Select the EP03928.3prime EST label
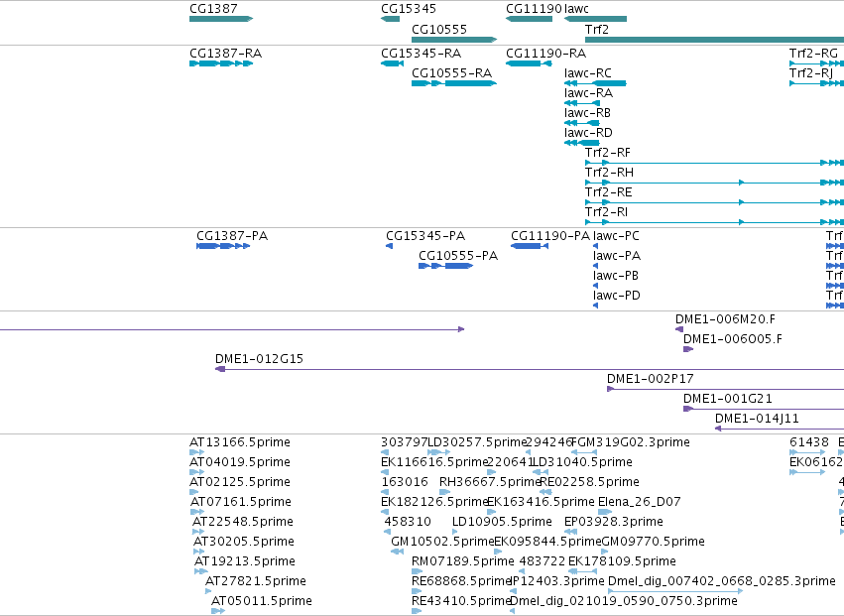Viewport: 844px width, 616px height. click(x=614, y=523)
